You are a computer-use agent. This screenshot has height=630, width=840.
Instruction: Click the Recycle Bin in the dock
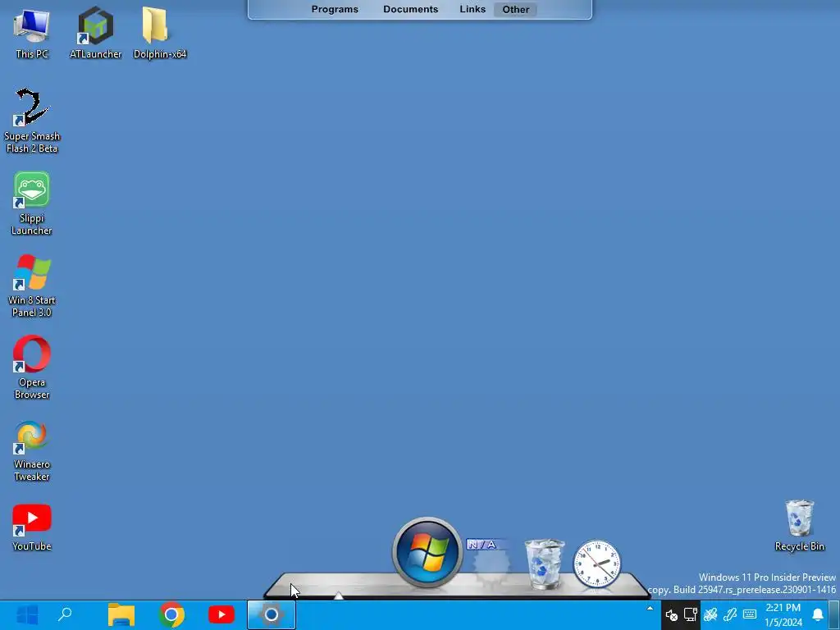(545, 564)
